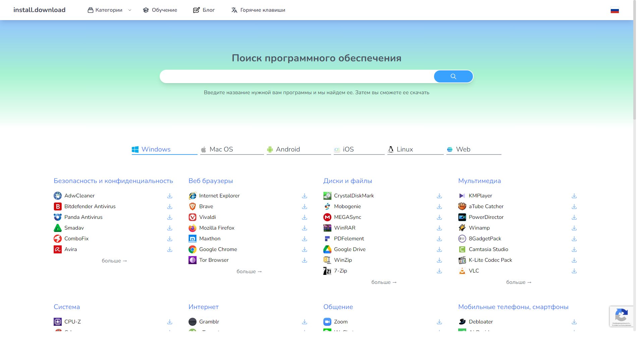This screenshot has width=644, height=362.
Task: Expand more browsers via больше link
Action: [249, 271]
